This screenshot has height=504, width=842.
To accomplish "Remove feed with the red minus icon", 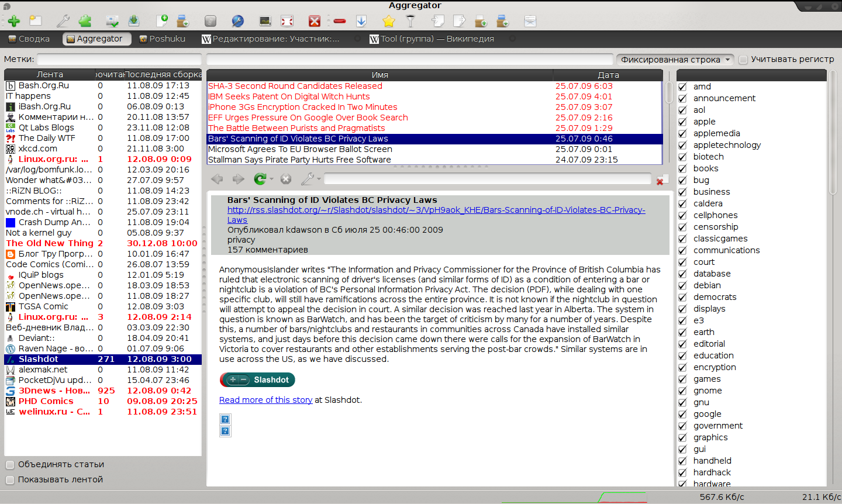I will 340,22.
